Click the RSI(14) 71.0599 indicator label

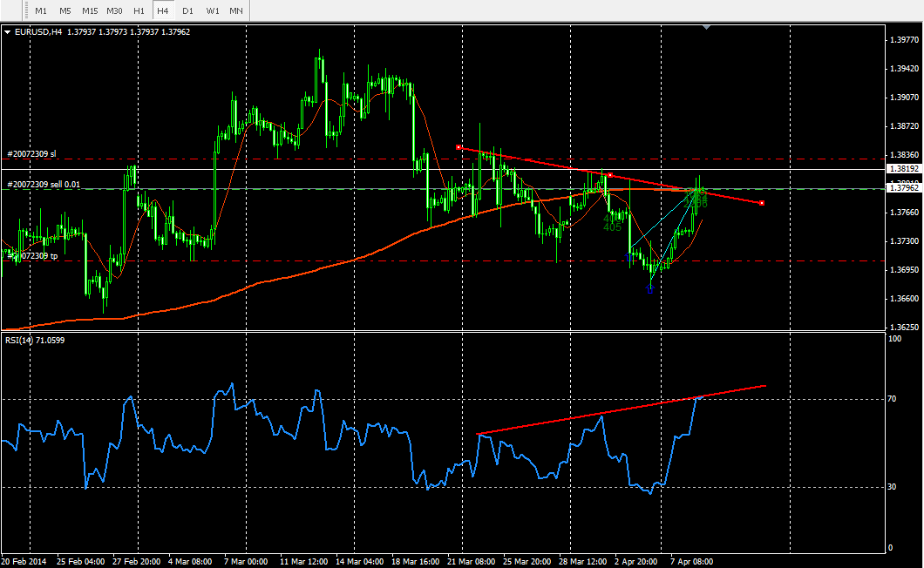tap(35, 340)
